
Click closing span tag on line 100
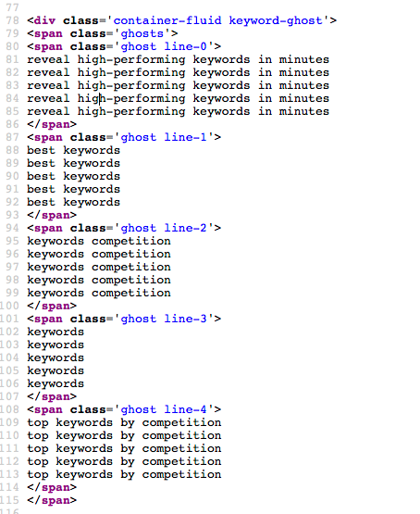(52, 306)
